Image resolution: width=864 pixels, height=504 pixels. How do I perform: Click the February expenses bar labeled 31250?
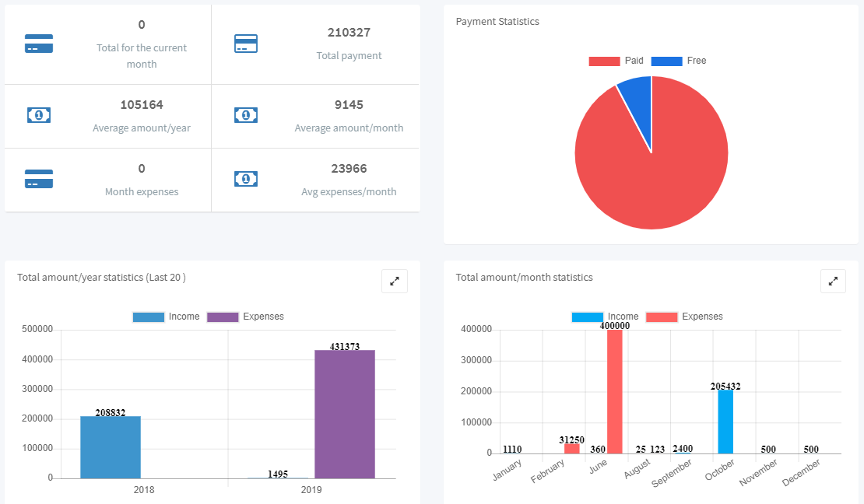572,449
